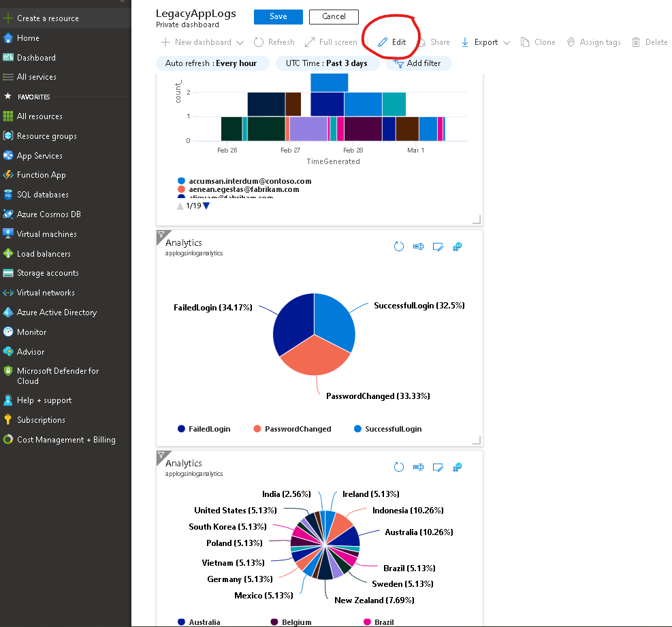Click the Create a resource plus icon
672x627 pixels.
click(8, 18)
